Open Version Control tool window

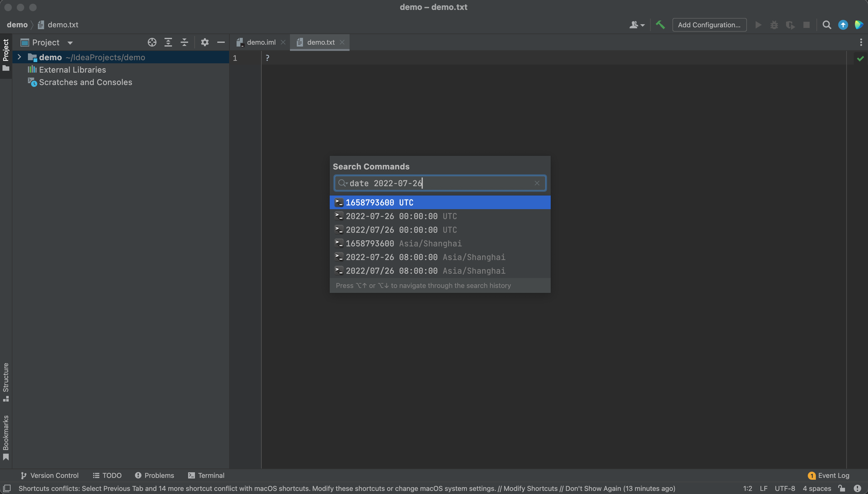[50, 475]
